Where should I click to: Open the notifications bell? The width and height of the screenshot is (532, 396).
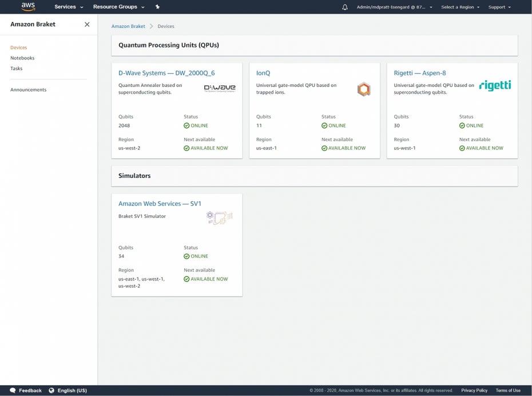344,7
